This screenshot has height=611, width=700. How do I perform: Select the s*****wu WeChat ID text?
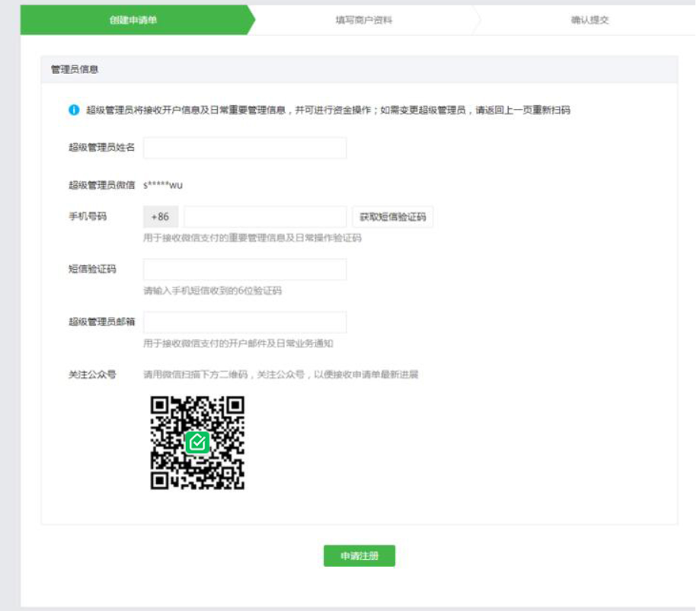163,185
